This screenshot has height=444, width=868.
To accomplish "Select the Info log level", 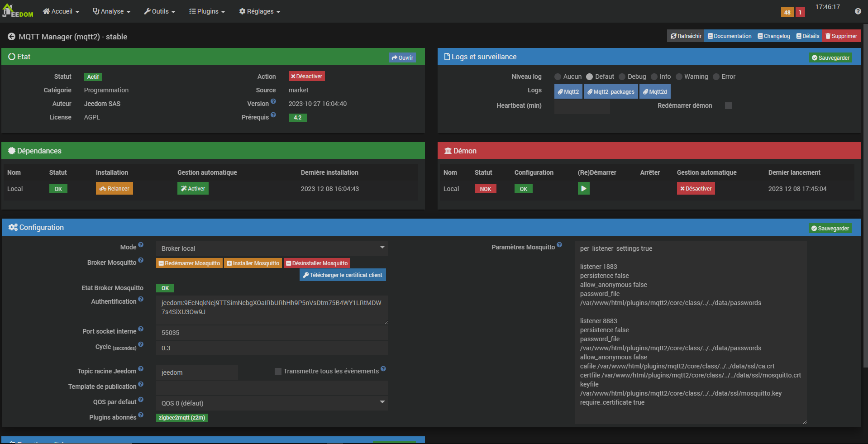I will tap(654, 77).
